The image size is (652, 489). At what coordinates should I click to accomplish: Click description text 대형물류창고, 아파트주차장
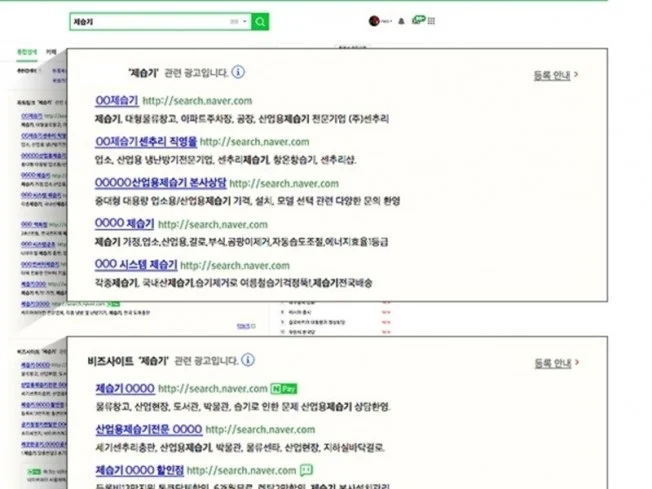click(x=179, y=119)
